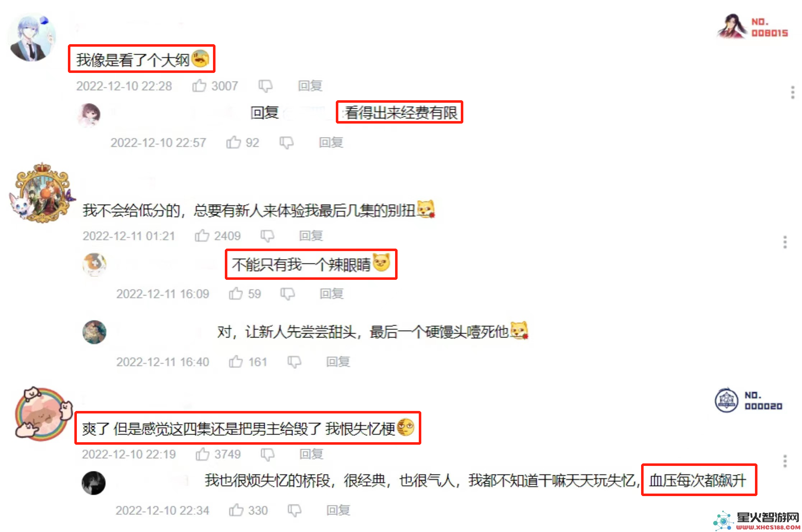
Task: Click the NO. 000020 badge
Action: 748,401
